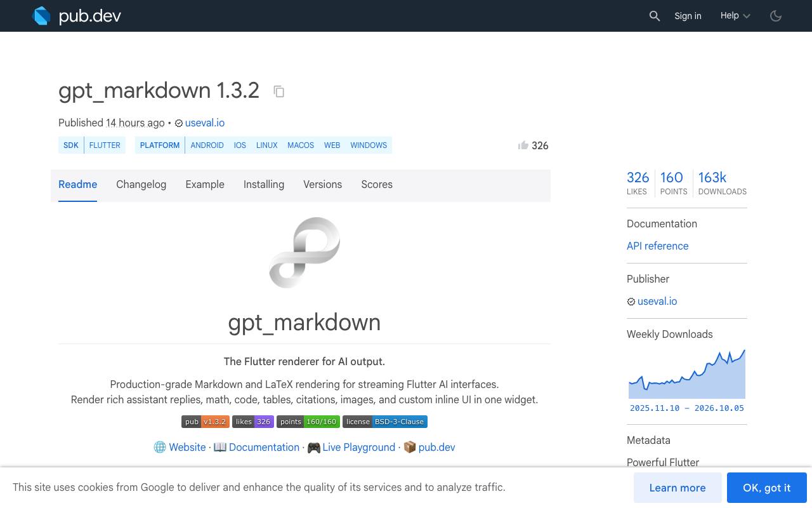
Task: Filter by WINDOWS platform tag
Action: (x=369, y=145)
